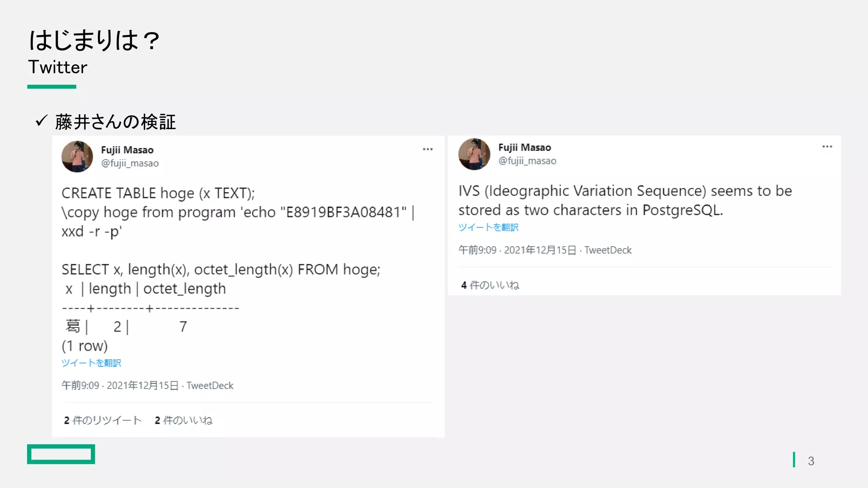Translate the IVS tweet via ツイートを翻訳
868x488 pixels.
[x=488, y=227]
